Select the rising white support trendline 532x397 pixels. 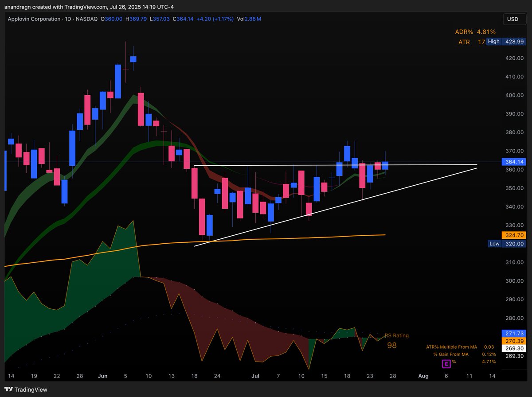tap(336, 207)
